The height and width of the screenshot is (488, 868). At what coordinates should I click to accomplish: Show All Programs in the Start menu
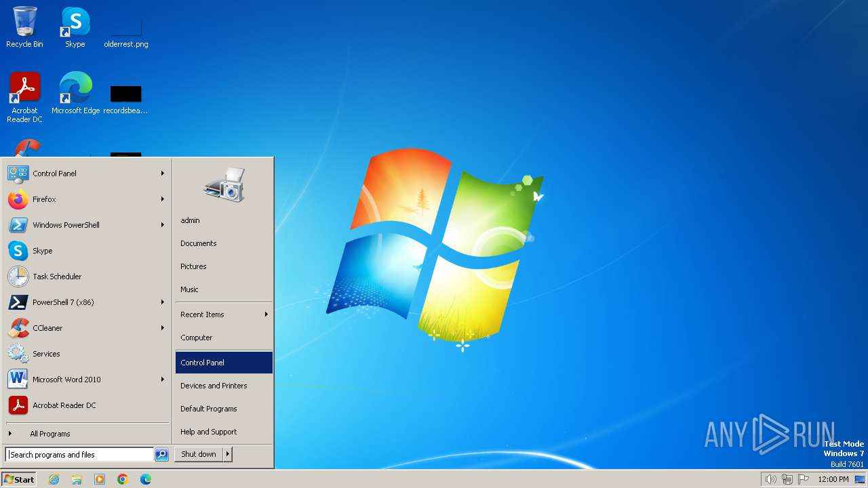[86, 434]
